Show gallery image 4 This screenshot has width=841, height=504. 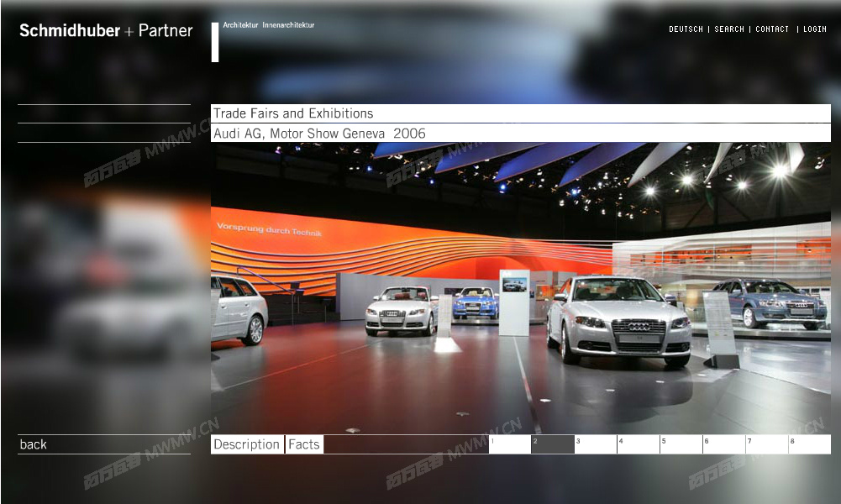(x=639, y=444)
